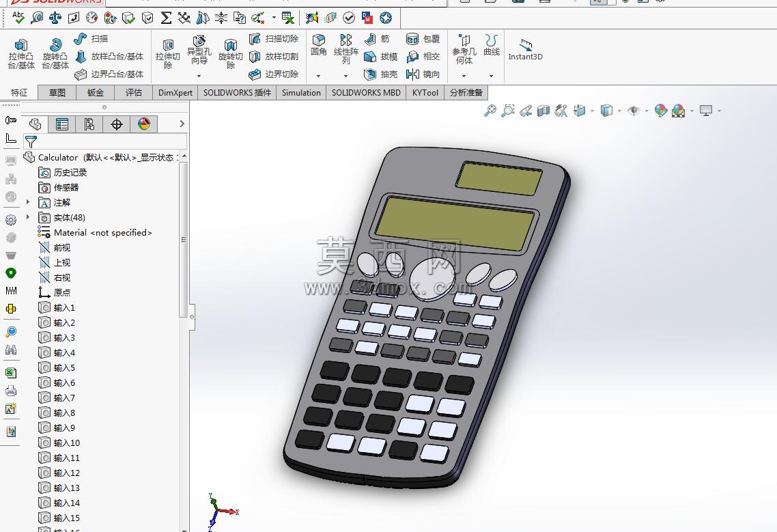777x532 pixels.
Task: Click binoculars icon in left sidebar
Action: click(10, 350)
